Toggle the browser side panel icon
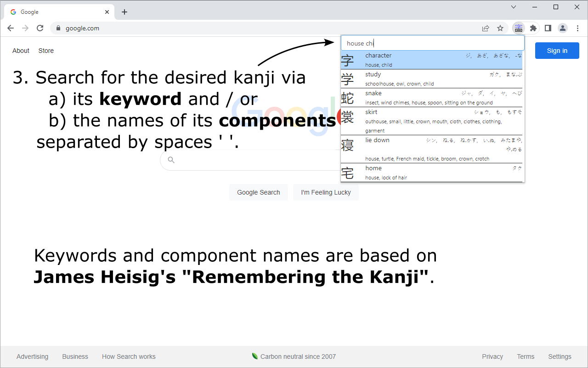This screenshot has height=368, width=588. tap(548, 28)
